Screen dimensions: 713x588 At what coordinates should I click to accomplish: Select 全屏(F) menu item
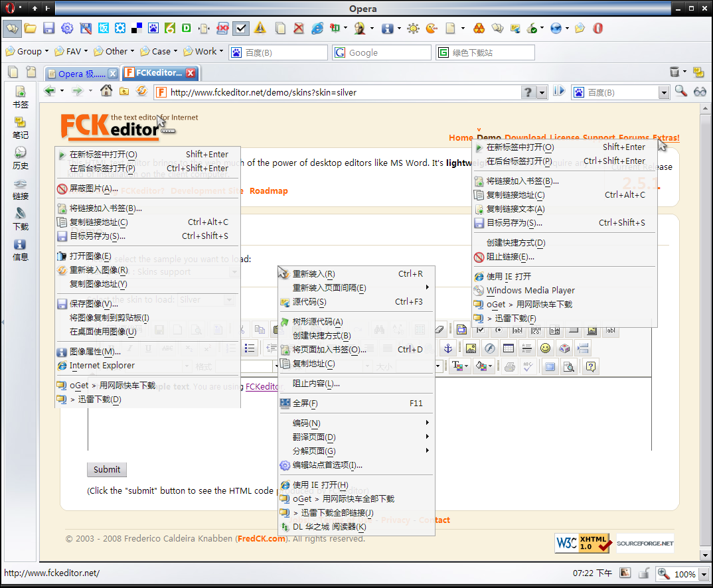pos(356,403)
